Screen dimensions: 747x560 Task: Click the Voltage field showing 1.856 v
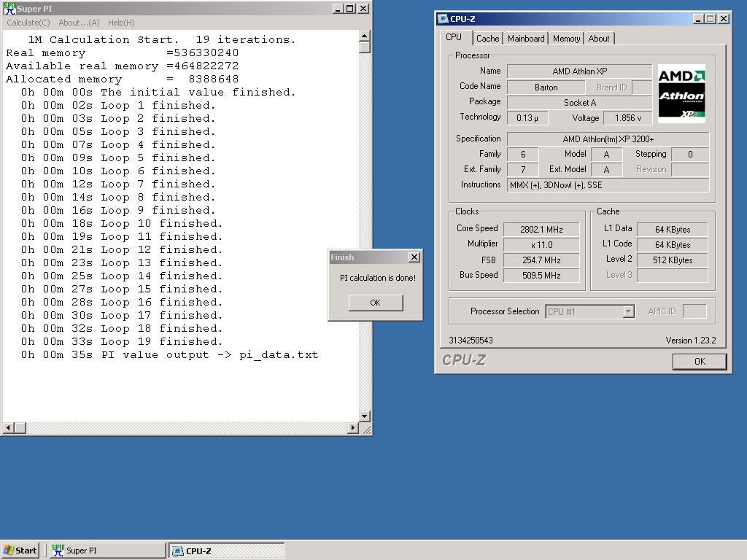click(628, 118)
